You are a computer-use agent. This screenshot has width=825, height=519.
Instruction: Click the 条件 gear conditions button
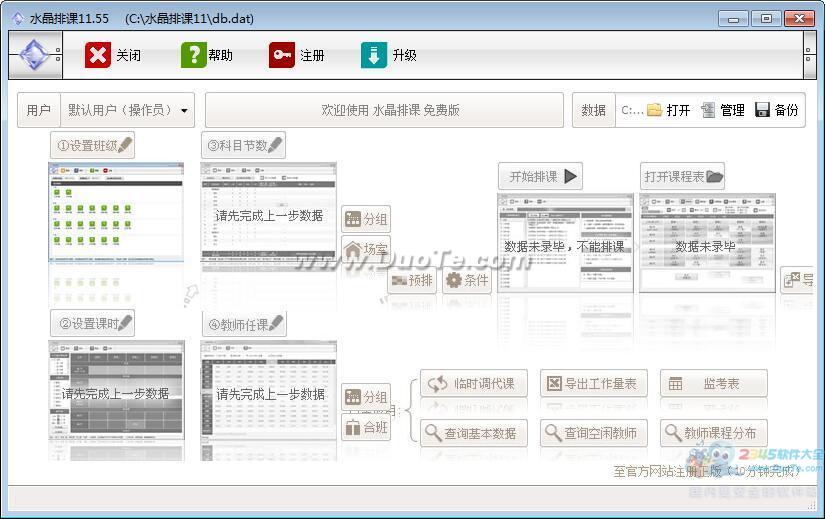click(x=467, y=280)
